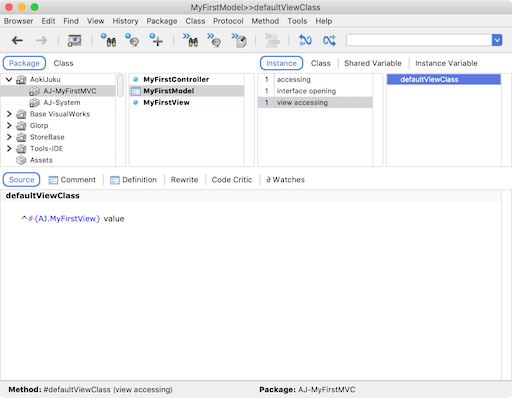The height and width of the screenshot is (398, 512).
Task: Click the binoculars find class icon
Action: point(109,40)
